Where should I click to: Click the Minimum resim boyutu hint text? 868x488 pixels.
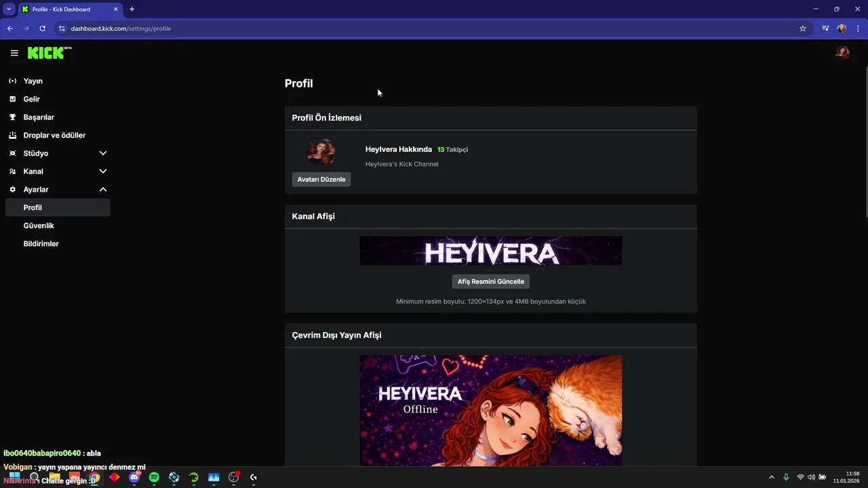[x=491, y=302]
